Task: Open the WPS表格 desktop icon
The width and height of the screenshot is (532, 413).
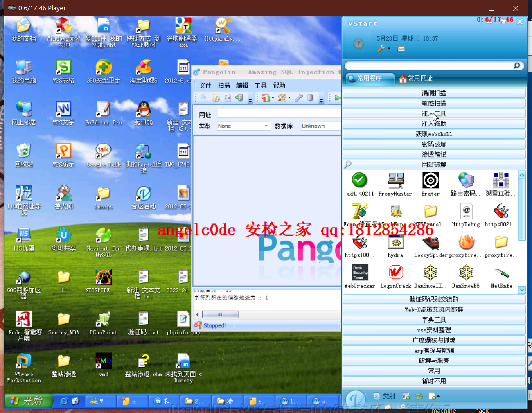Action: pyautogui.click(x=63, y=71)
